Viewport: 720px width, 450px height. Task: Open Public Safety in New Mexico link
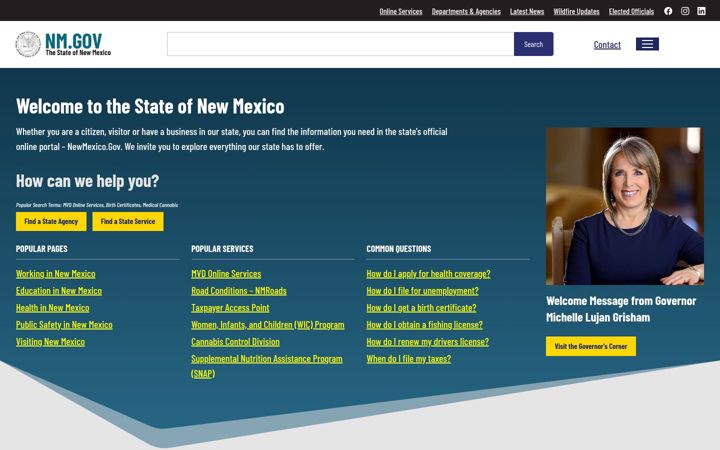(x=64, y=325)
